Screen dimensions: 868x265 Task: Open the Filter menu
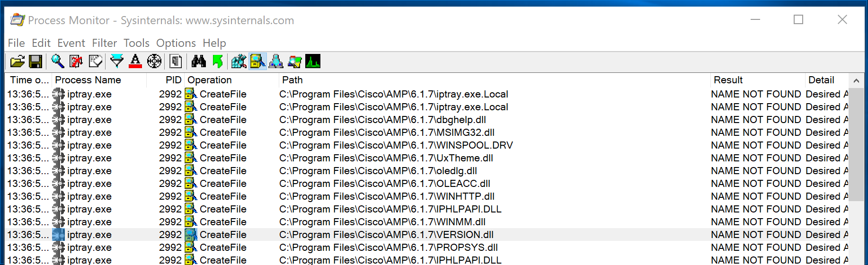(x=104, y=43)
